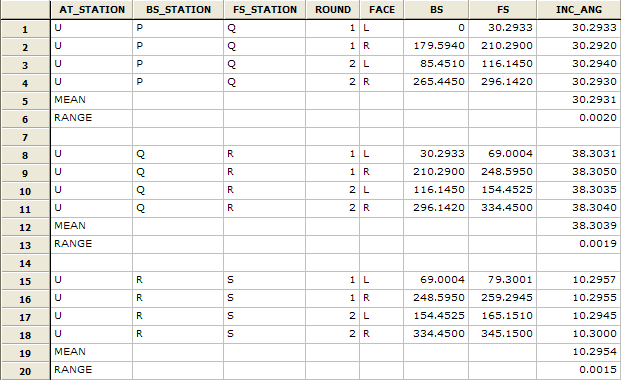Click the INC_ANG mean value 38.3039
Image resolution: width=621 pixels, height=380 pixels.
[x=579, y=226]
